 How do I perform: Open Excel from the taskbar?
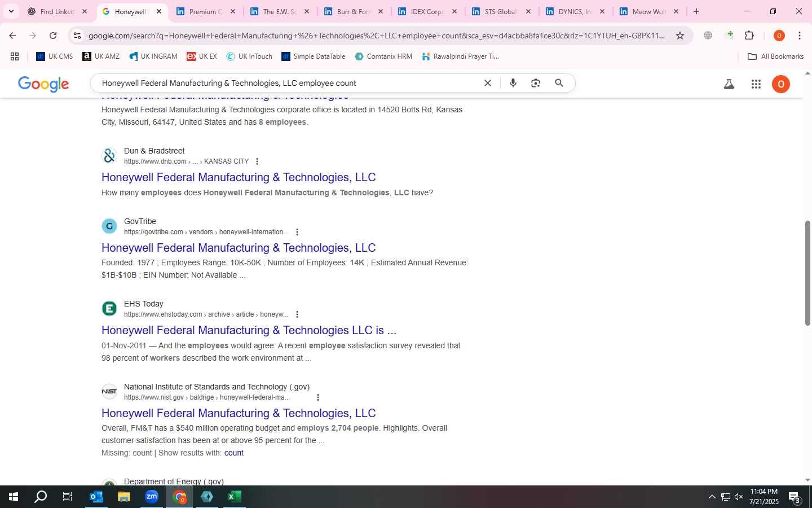coord(235,497)
